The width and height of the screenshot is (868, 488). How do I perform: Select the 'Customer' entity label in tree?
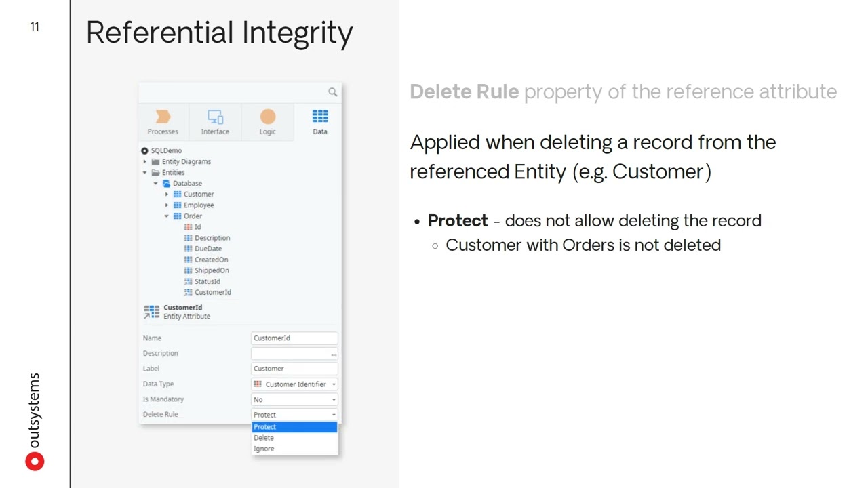tap(199, 194)
